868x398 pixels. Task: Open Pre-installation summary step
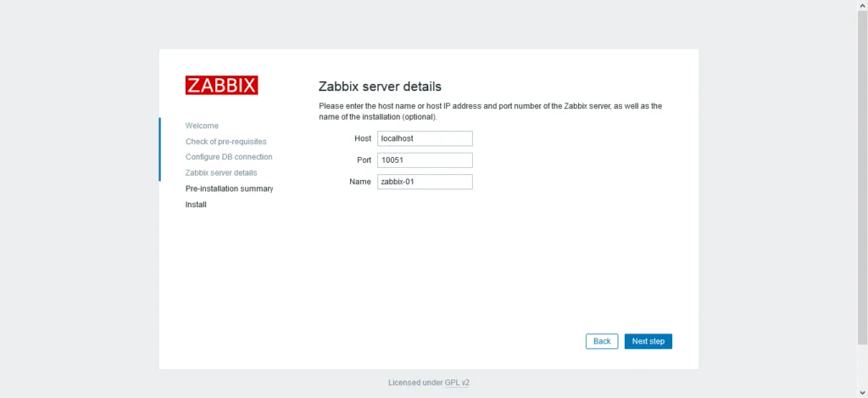[229, 188]
